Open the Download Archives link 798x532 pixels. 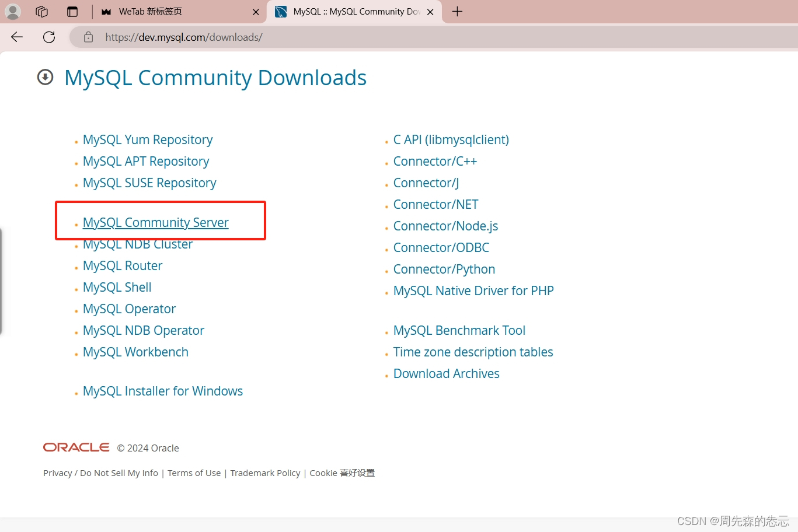(x=447, y=374)
